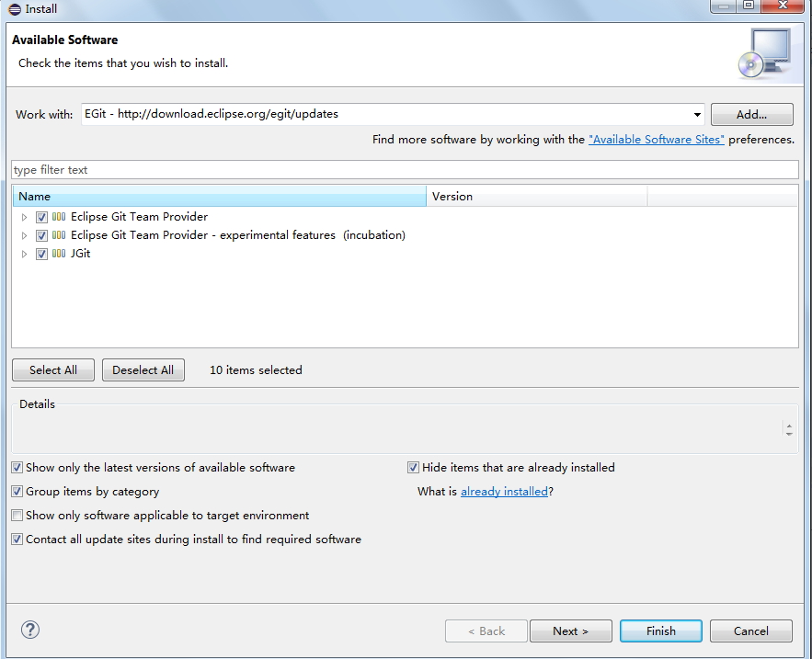812x659 pixels.
Task: Click the help question mark icon
Action: (30, 630)
